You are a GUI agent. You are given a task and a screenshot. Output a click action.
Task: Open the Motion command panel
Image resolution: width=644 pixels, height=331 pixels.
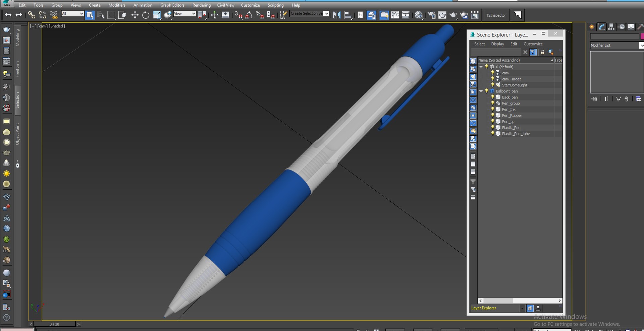point(622,27)
